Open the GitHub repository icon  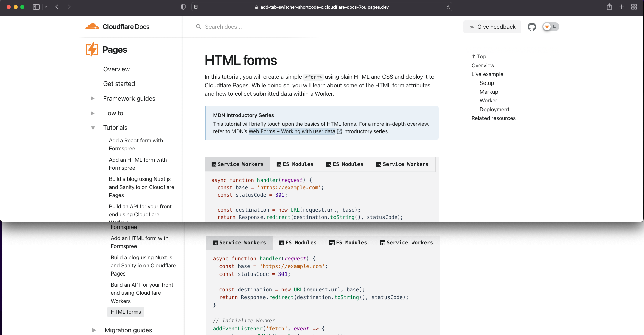(532, 27)
